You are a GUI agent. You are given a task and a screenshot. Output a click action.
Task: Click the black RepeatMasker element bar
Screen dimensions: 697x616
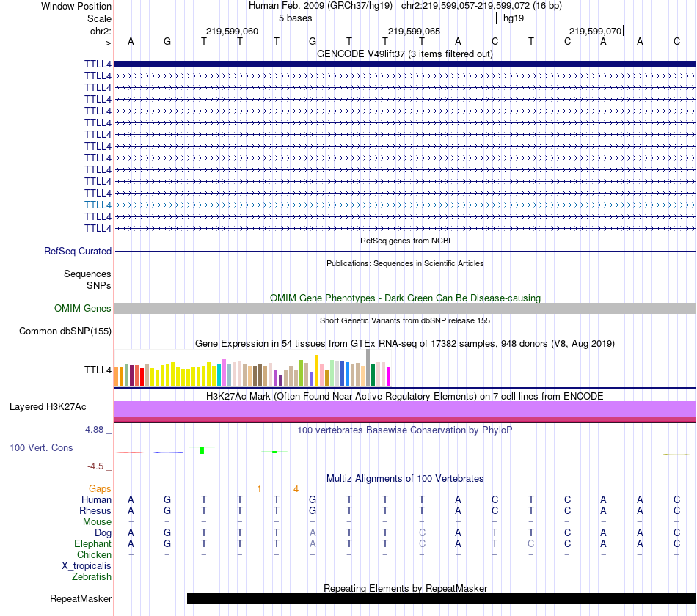(442, 598)
